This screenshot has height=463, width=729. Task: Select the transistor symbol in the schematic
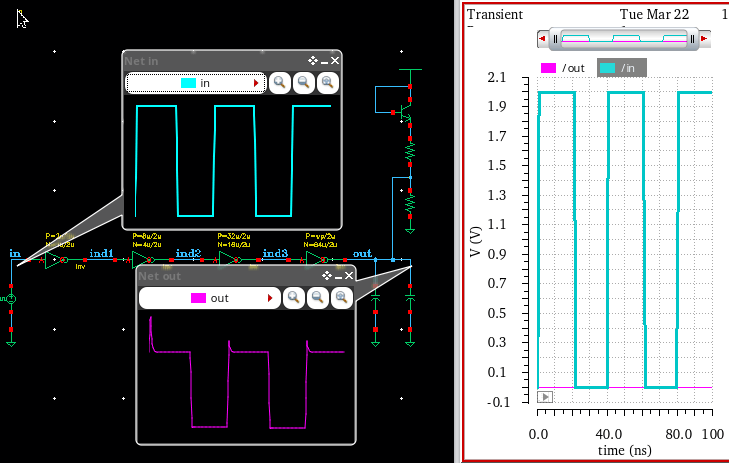point(404,112)
